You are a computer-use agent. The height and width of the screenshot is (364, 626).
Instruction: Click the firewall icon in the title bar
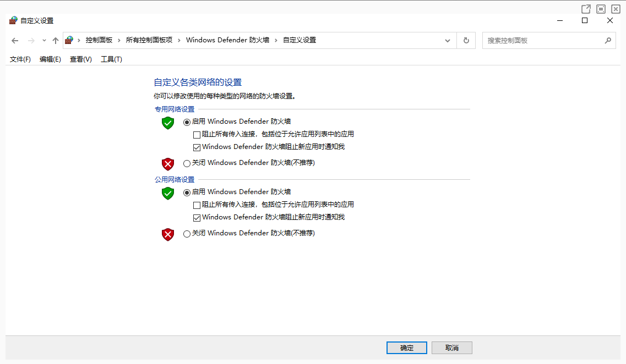(x=13, y=20)
